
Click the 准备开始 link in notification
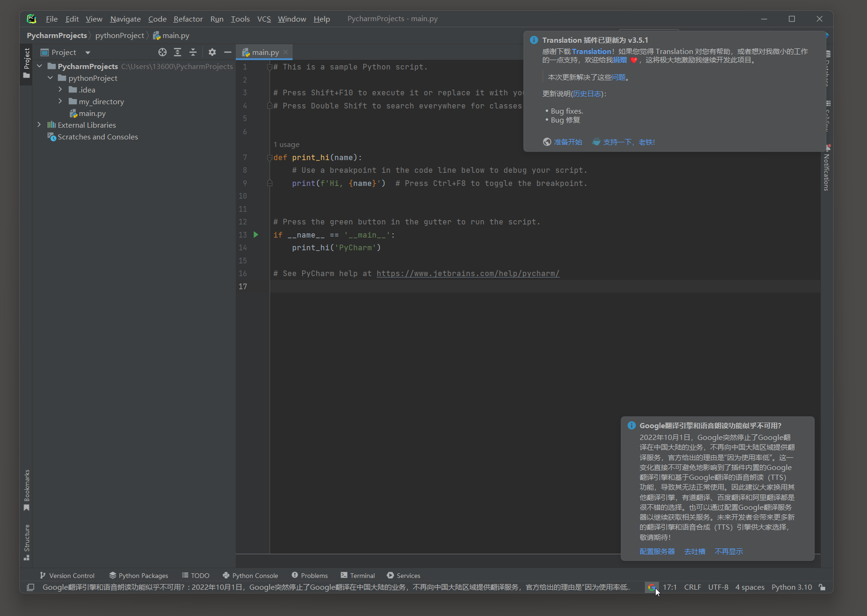point(568,142)
